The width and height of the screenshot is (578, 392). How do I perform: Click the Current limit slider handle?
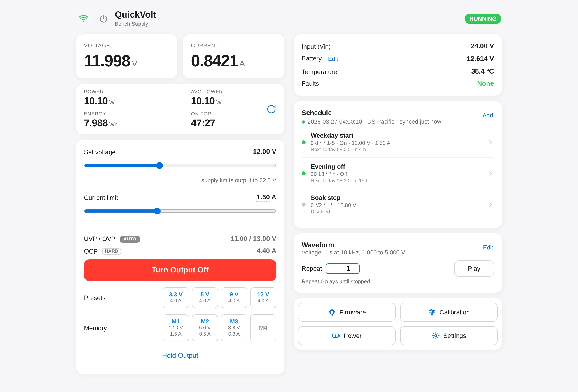coord(157,211)
